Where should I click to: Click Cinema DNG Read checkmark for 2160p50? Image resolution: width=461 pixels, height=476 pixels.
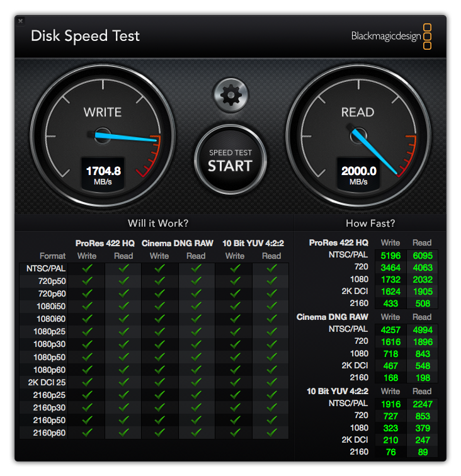(196, 420)
